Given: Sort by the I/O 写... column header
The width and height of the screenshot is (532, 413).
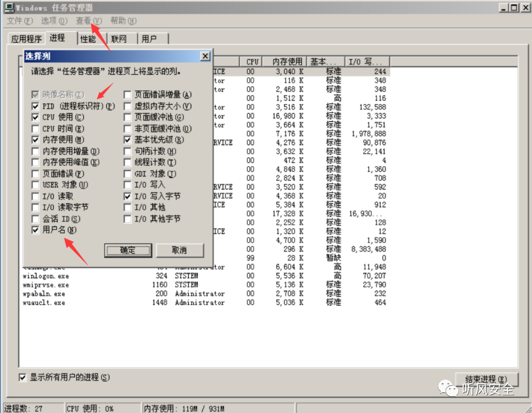Looking at the screenshot, I should 368,62.
